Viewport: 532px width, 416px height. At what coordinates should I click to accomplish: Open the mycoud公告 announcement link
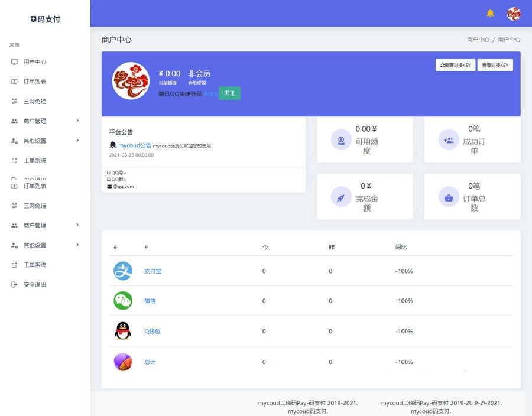(135, 145)
